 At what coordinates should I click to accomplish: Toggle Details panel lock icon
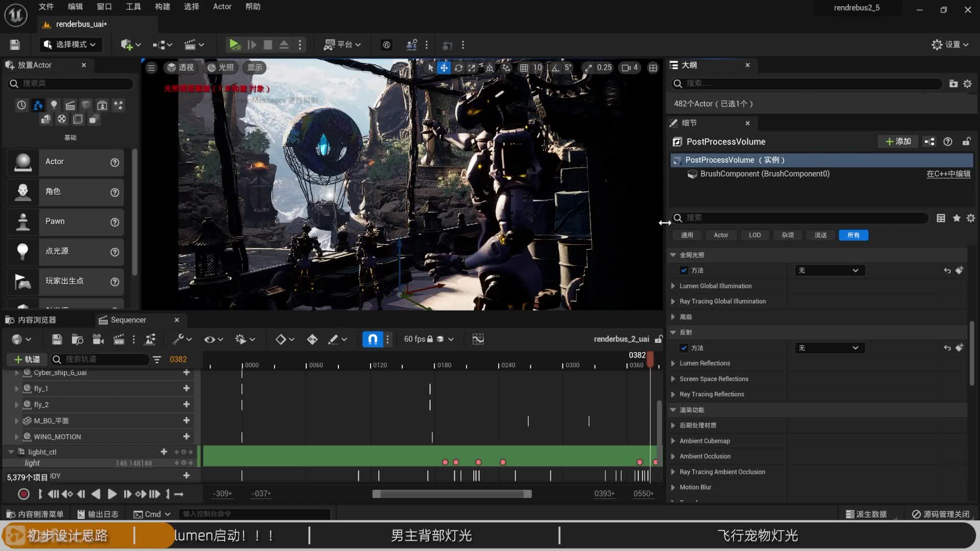[966, 142]
